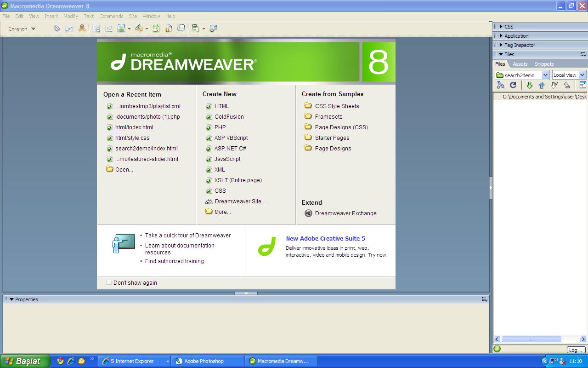Click the Check In files lock icon

pos(567,85)
